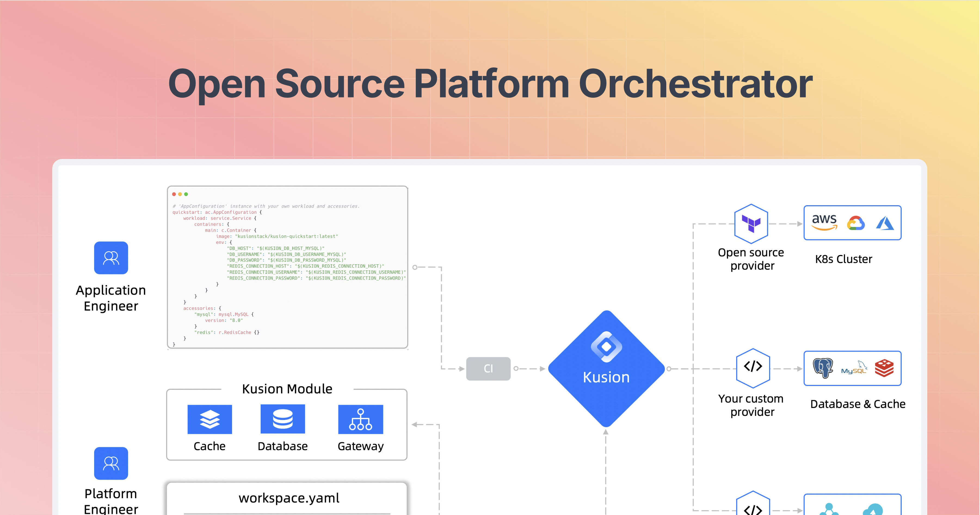
Task: Click the red dot in code window
Action: tap(174, 194)
